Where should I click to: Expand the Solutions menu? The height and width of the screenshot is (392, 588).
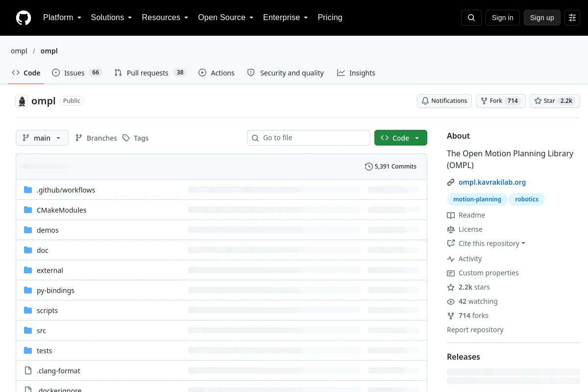pos(111,18)
